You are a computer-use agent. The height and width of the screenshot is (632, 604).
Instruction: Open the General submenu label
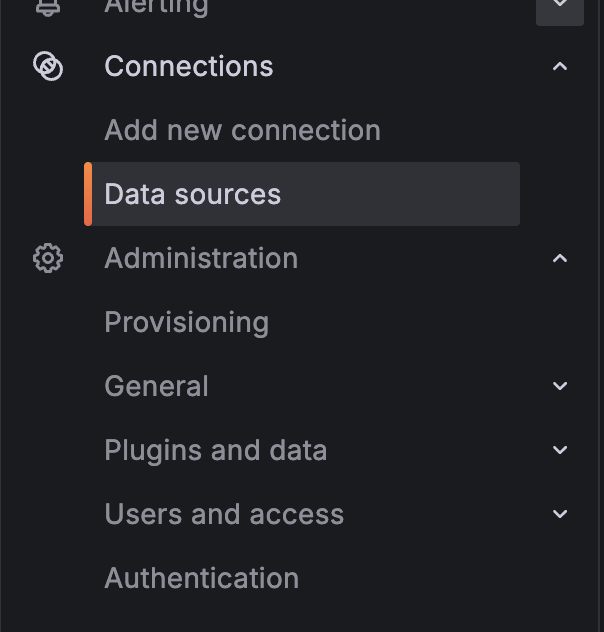pyautogui.click(x=156, y=386)
